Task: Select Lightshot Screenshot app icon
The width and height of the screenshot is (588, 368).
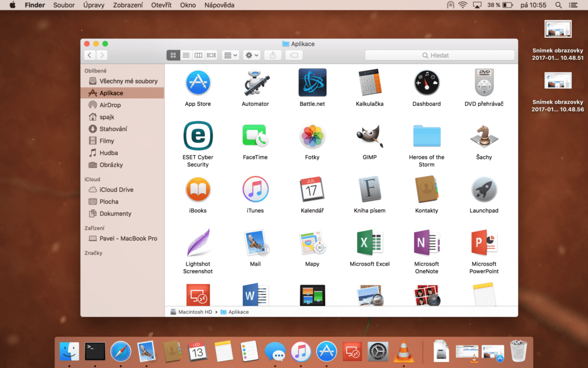Action: click(x=198, y=243)
